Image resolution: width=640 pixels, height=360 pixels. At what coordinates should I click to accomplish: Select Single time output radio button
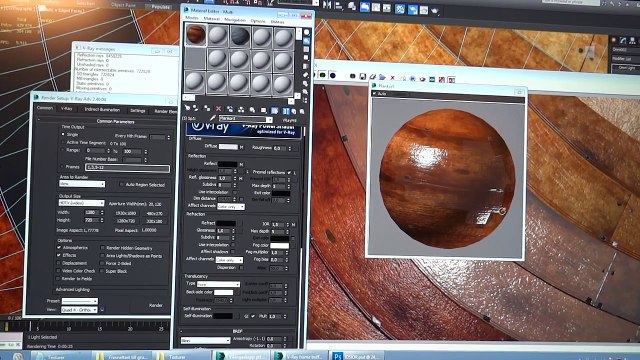[63, 134]
